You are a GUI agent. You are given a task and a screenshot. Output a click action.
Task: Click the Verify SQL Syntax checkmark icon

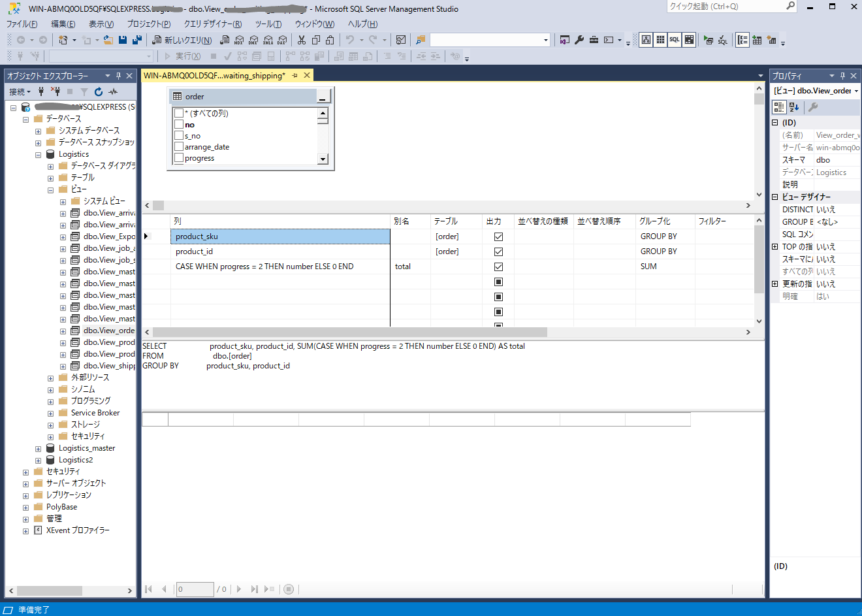point(722,40)
